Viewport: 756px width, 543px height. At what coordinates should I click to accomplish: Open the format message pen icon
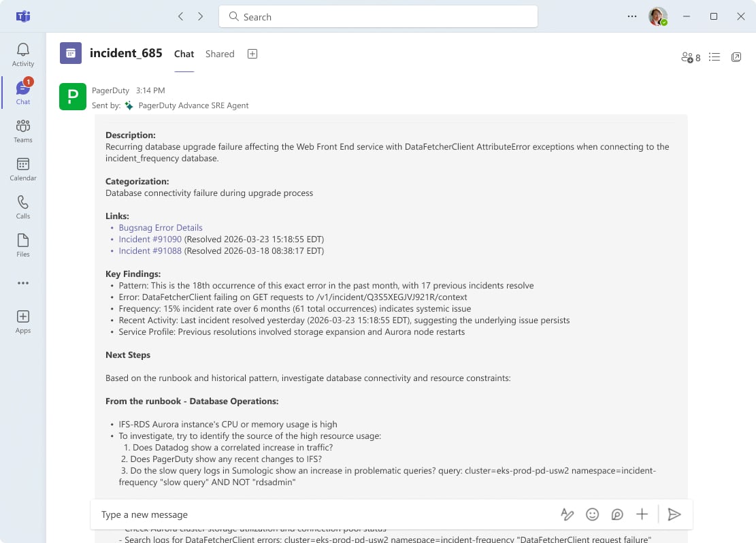click(567, 514)
